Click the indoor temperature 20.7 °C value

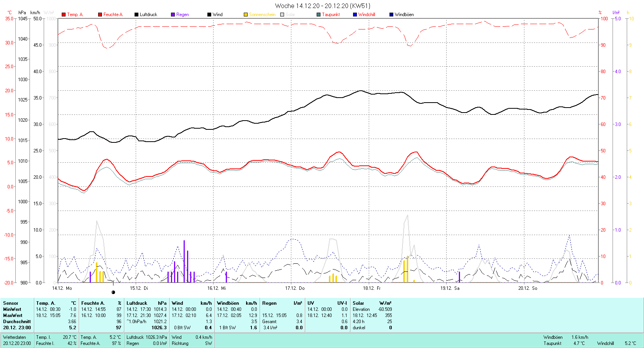coord(70,337)
